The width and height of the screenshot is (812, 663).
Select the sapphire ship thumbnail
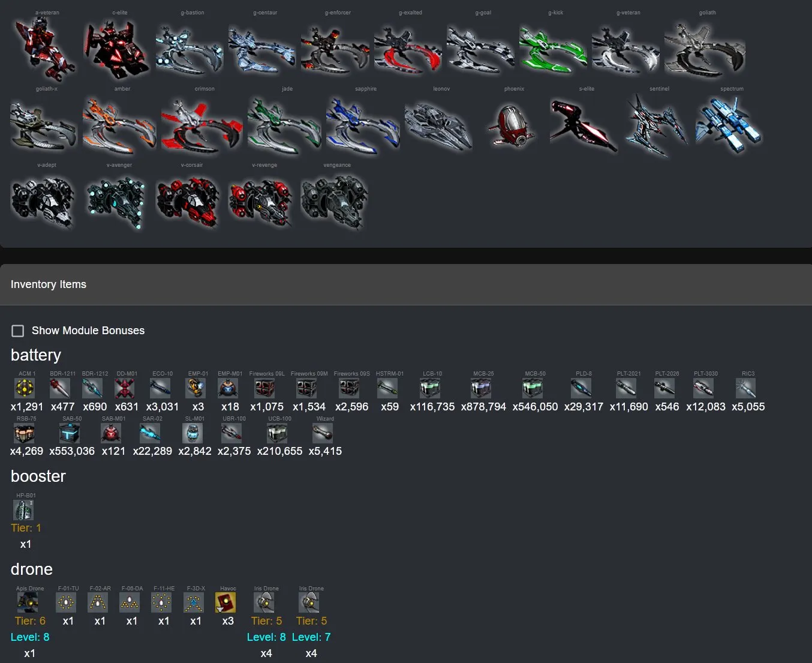363,126
